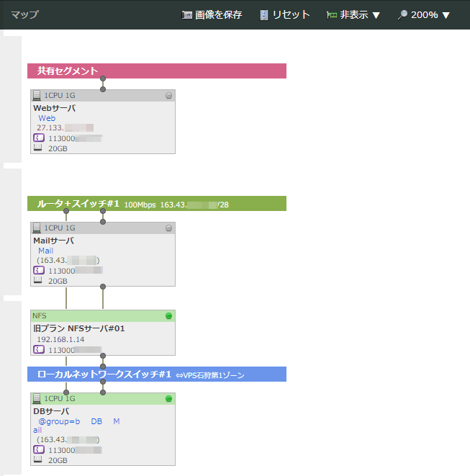The image size is (470, 476).
Task: Click the purple ID icon on NFS server
Action: pyautogui.click(x=39, y=349)
